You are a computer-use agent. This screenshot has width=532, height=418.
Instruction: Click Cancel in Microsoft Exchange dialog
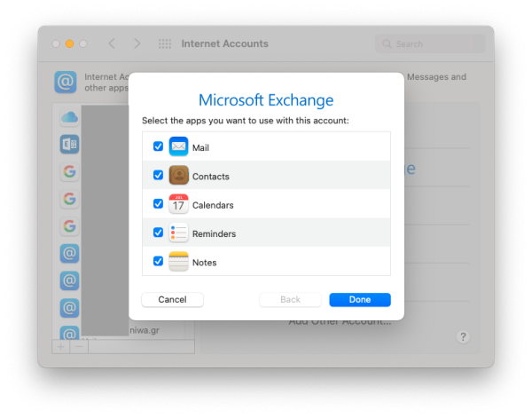172,299
